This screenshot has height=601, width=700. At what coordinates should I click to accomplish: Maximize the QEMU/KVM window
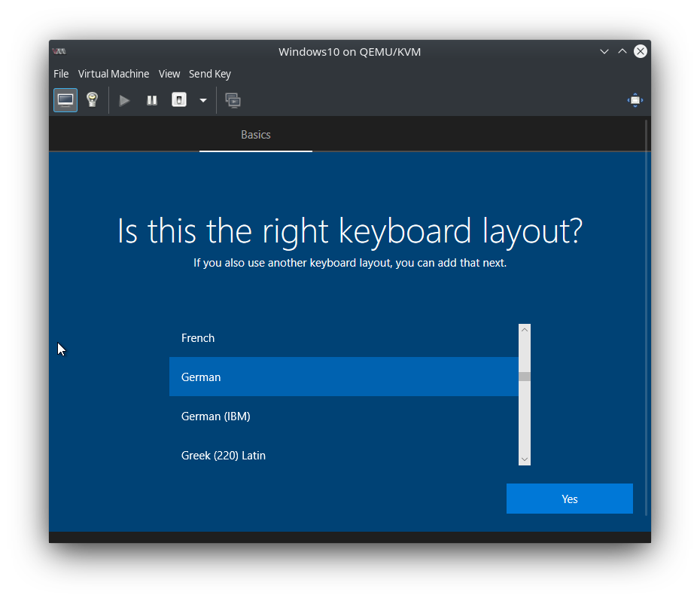pyautogui.click(x=622, y=52)
